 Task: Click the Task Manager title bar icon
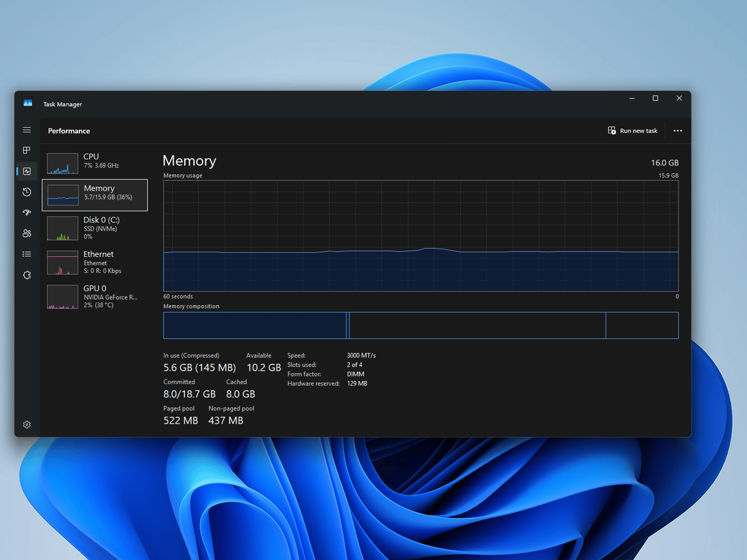(x=28, y=104)
